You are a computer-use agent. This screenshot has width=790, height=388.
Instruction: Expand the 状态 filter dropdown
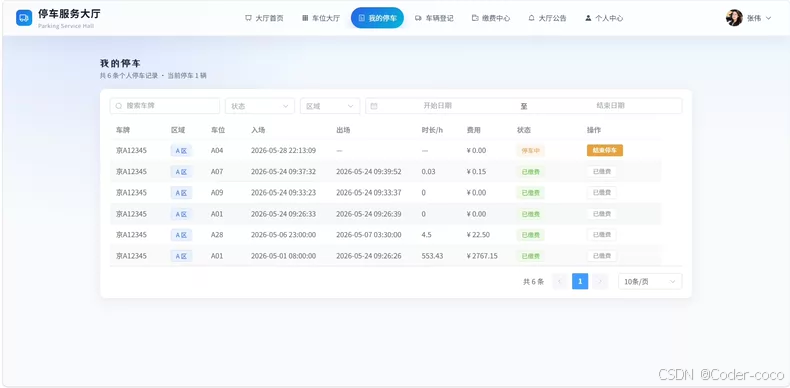[260, 106]
